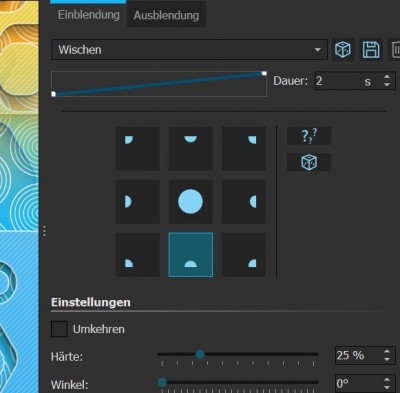Switch to the Ausblendung tab

pyautogui.click(x=166, y=15)
